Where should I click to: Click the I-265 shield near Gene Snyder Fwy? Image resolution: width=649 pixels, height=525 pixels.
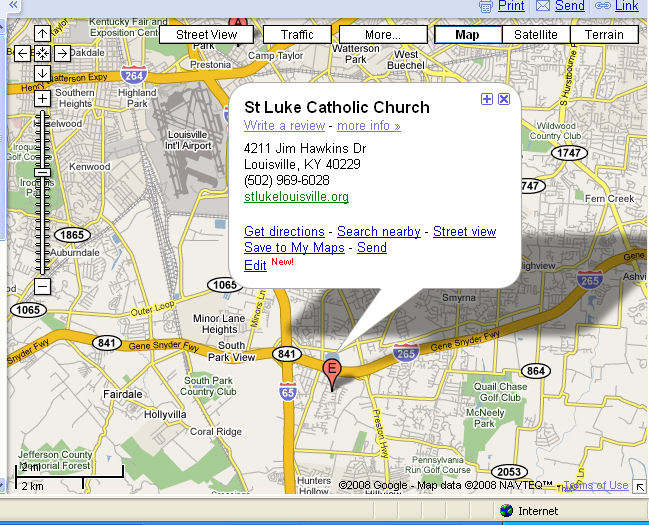(406, 353)
